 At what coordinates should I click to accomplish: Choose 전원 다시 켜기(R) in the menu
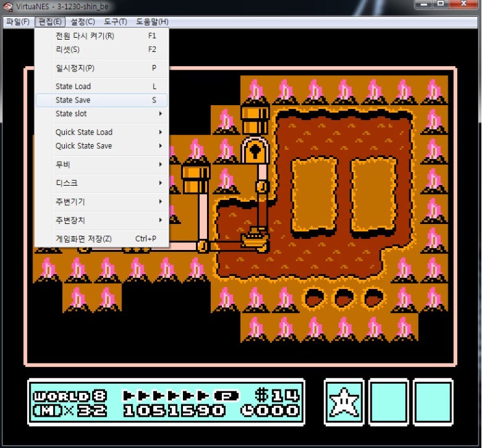click(x=102, y=36)
